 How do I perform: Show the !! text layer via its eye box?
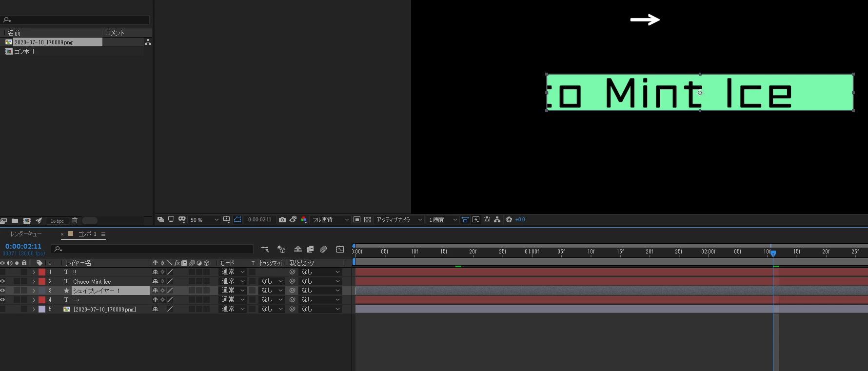(2, 272)
